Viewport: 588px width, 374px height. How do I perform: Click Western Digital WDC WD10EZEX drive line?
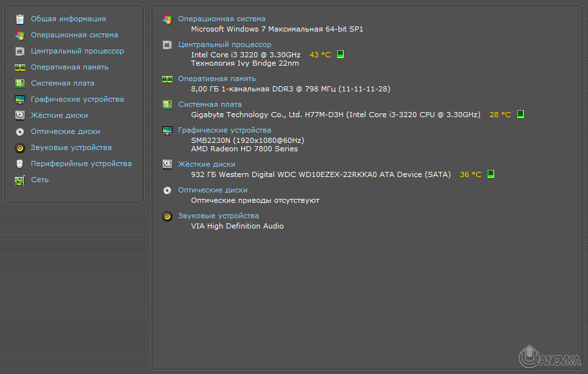point(321,174)
